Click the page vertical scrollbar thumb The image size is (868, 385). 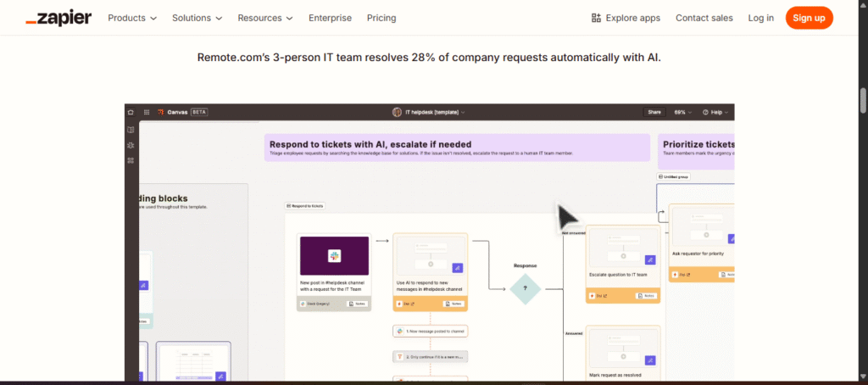(x=862, y=101)
